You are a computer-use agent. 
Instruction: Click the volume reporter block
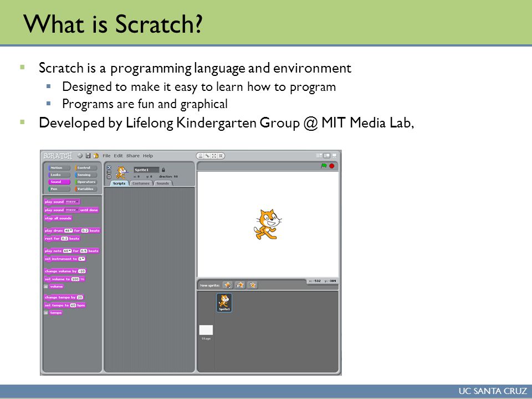[57, 287]
